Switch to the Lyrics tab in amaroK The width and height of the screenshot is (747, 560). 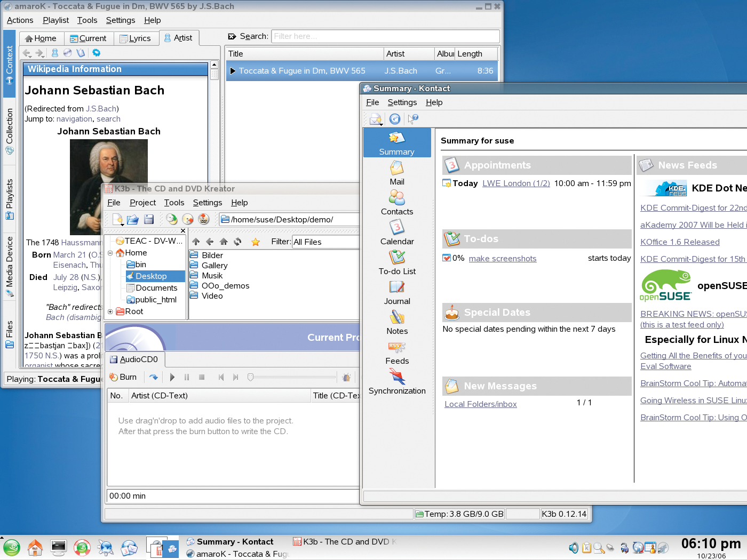(x=136, y=38)
